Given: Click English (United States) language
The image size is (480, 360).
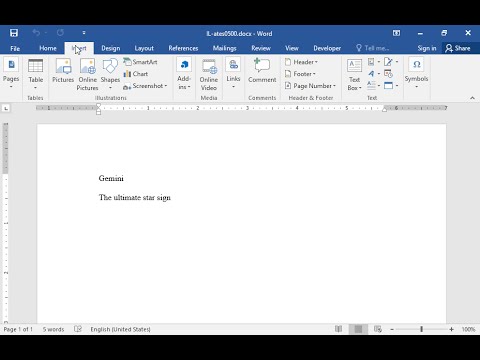Looking at the screenshot, I should click(120, 329).
